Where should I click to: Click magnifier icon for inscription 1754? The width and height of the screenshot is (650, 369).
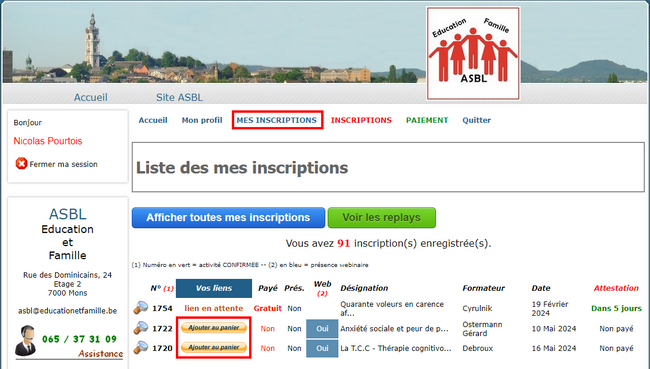tap(141, 308)
